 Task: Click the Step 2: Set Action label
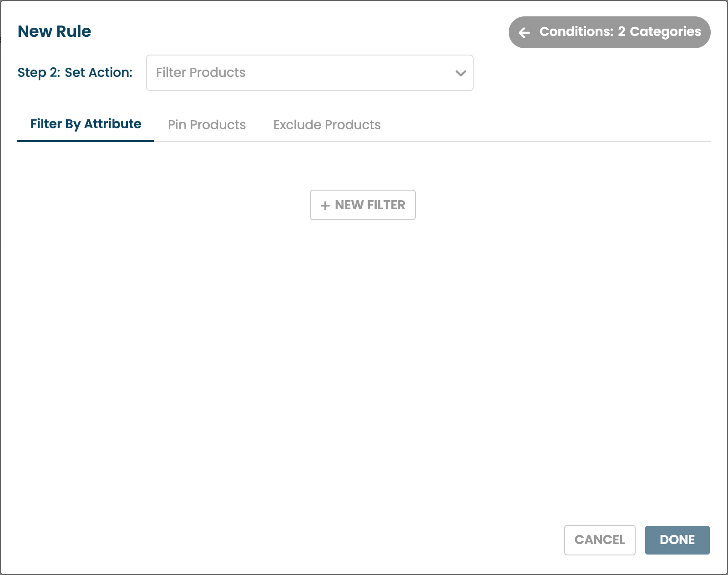pyautogui.click(x=75, y=73)
